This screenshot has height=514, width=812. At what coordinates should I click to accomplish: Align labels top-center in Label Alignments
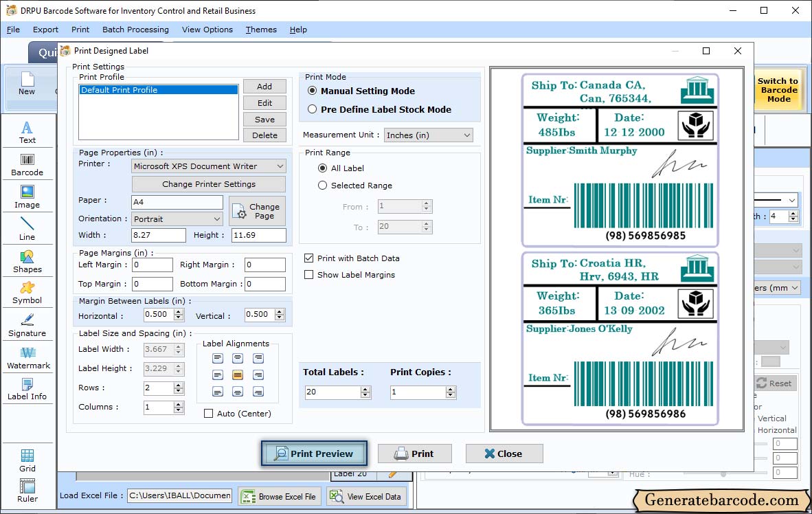[238, 358]
